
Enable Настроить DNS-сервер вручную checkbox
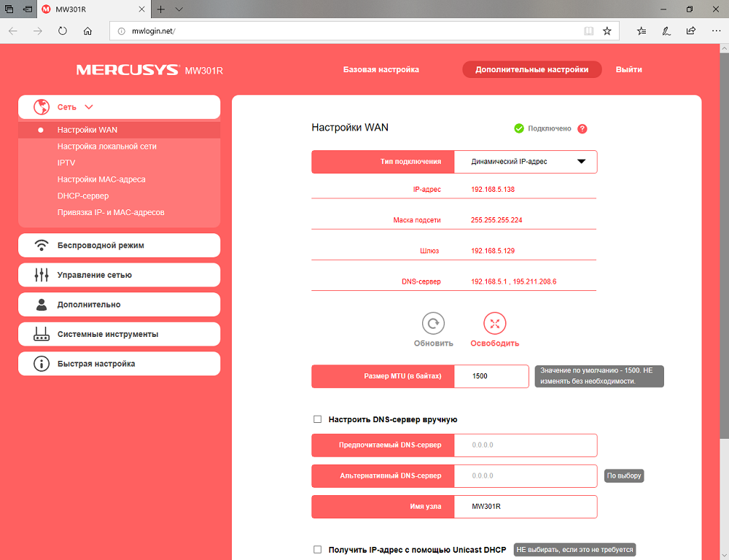[x=318, y=419]
